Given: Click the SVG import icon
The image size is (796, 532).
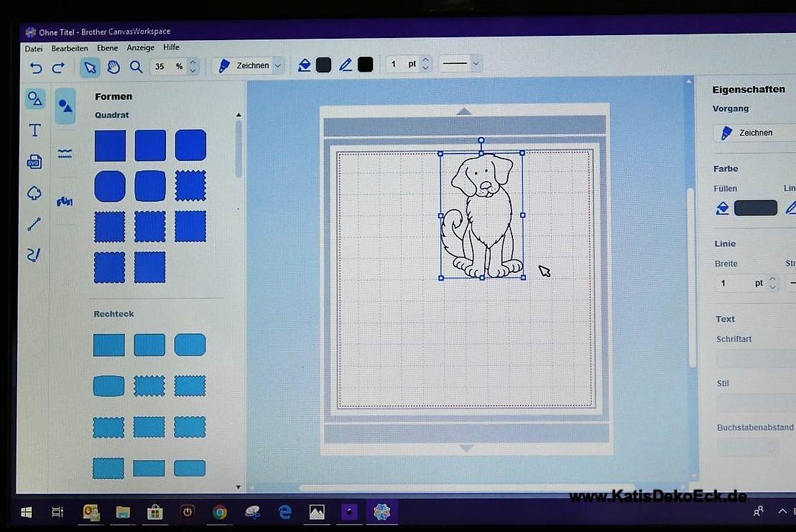Looking at the screenshot, I should [34, 162].
